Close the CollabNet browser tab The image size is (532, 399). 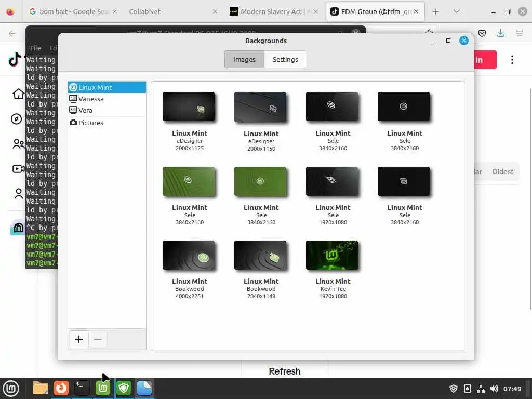tap(215, 11)
